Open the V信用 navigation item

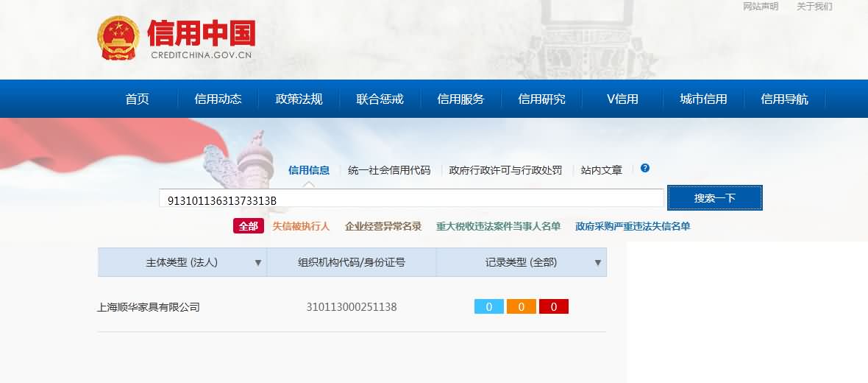[623, 99]
